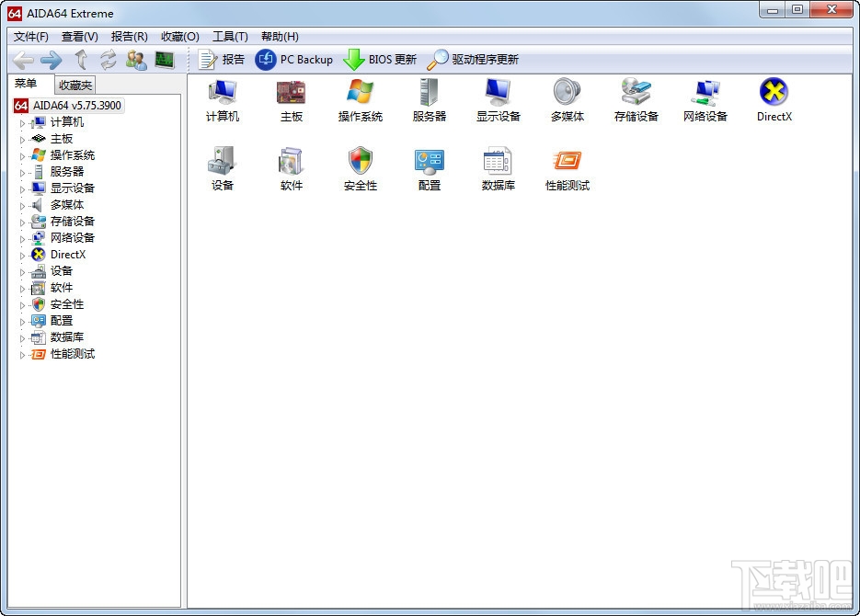Click the 驱动程序更新 toolbar button

point(473,60)
